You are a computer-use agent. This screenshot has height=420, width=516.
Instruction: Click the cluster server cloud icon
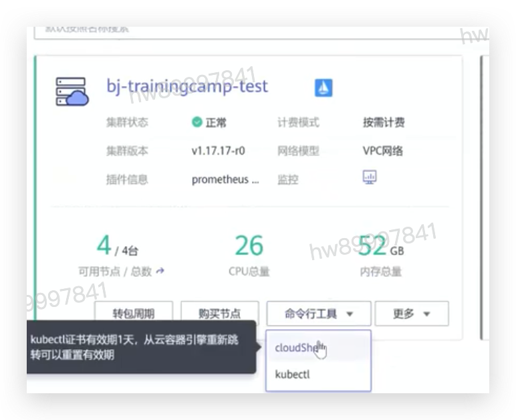(x=72, y=92)
